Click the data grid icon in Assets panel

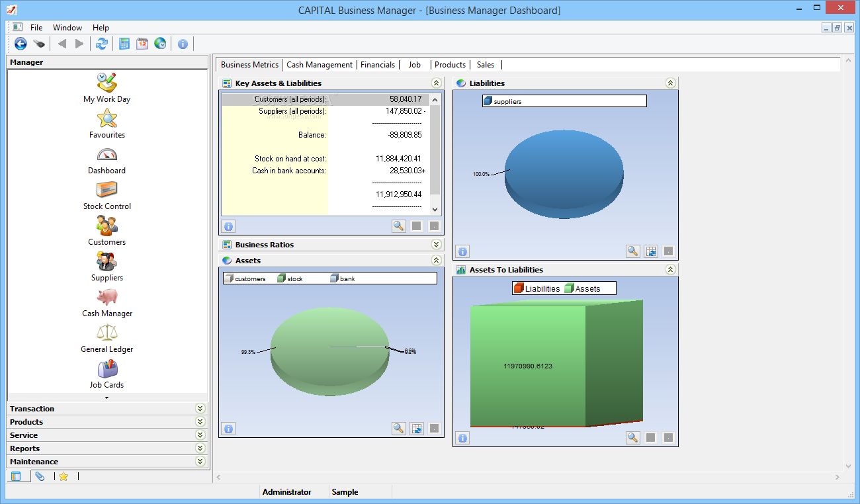tap(417, 429)
